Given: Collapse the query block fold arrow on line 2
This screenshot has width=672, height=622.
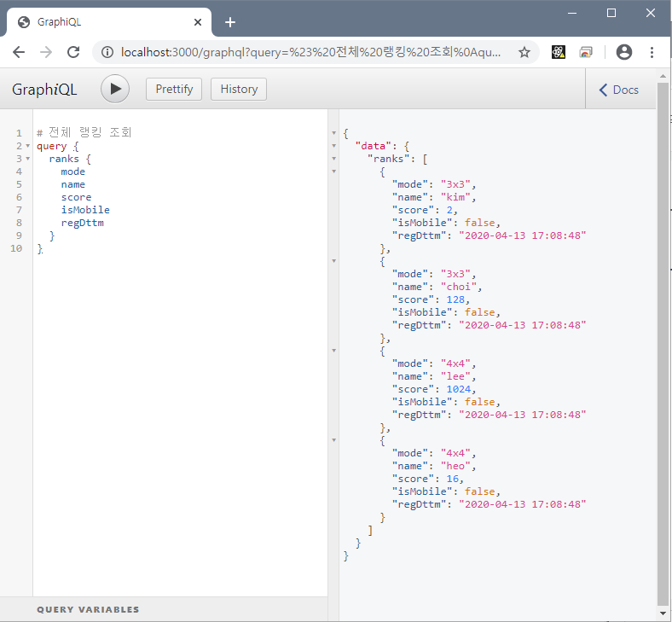Looking at the screenshot, I should click(28, 146).
